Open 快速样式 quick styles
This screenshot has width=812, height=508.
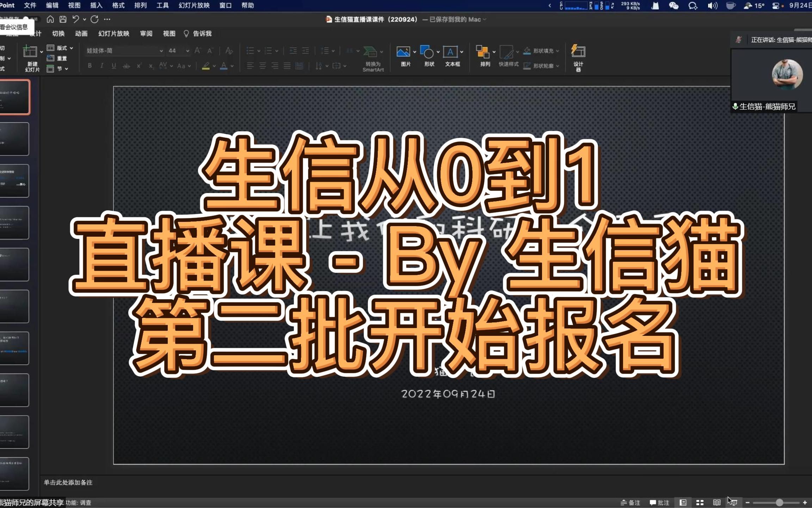(x=509, y=56)
